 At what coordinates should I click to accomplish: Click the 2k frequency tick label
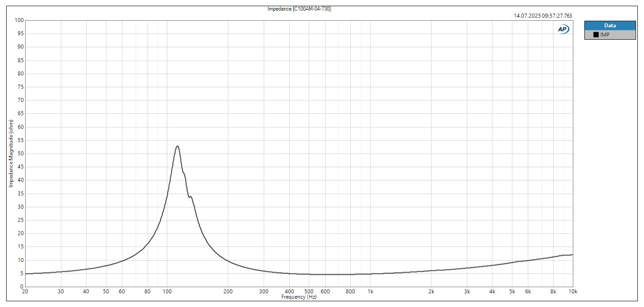point(431,292)
